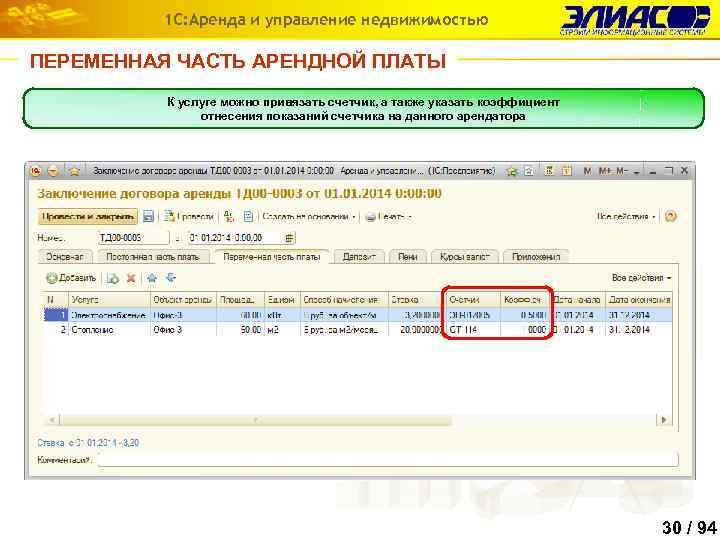Move row up with the blue up arrow

click(x=152, y=278)
